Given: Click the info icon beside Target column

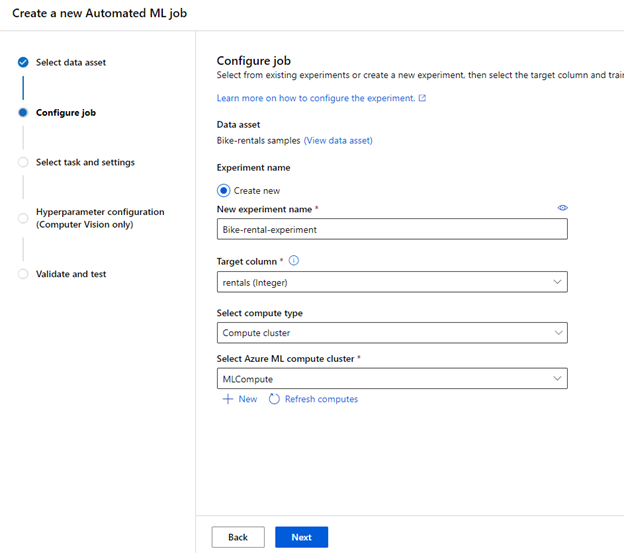Looking at the screenshot, I should tap(294, 261).
